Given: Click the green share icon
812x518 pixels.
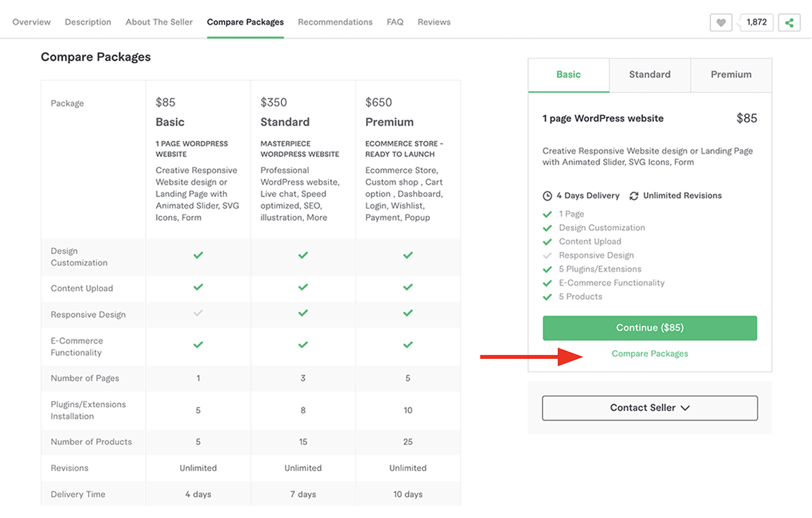Looking at the screenshot, I should (789, 22).
